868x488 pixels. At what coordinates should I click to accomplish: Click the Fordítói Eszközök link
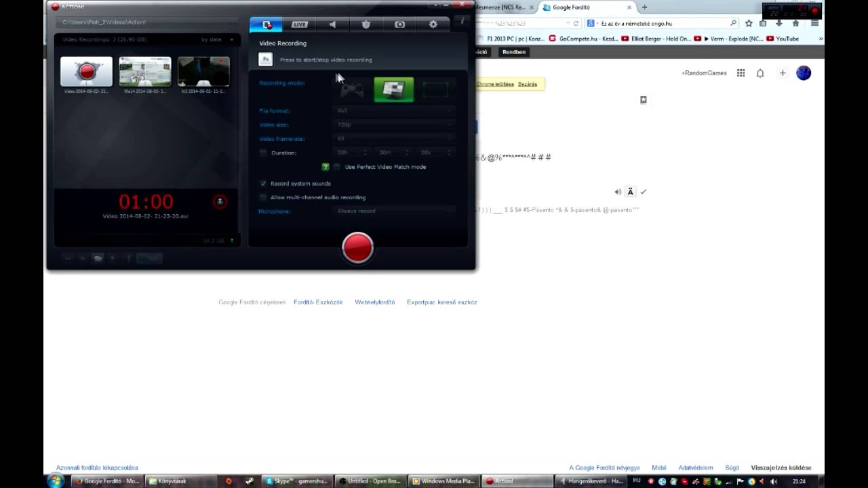tap(318, 302)
